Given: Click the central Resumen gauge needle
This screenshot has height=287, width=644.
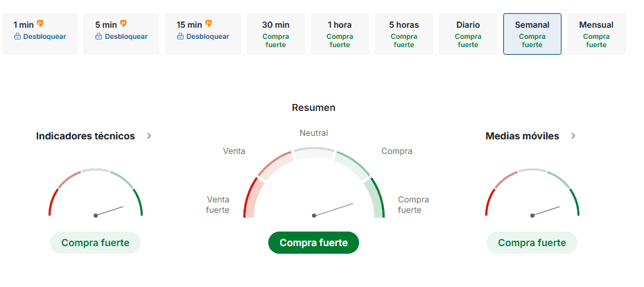Looking at the screenshot, I should tap(333, 209).
